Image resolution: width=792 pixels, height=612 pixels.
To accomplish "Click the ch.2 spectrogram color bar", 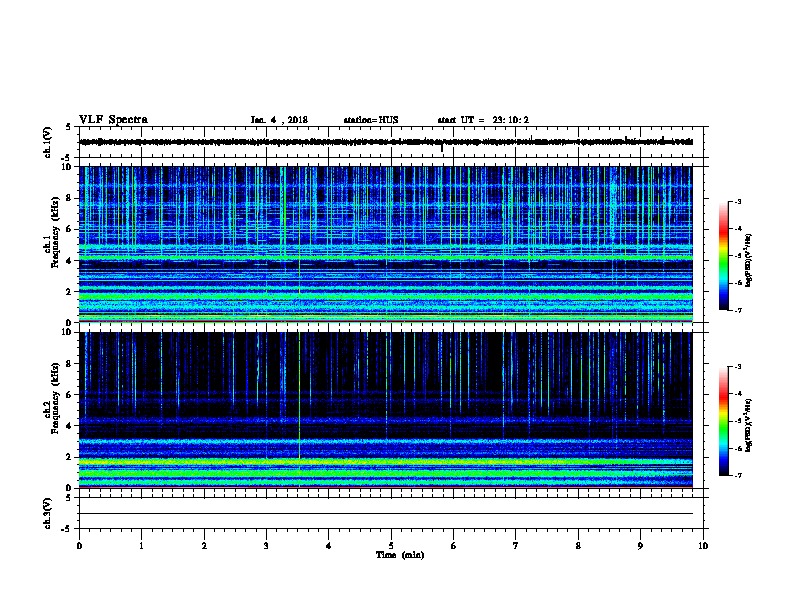I will [723, 421].
